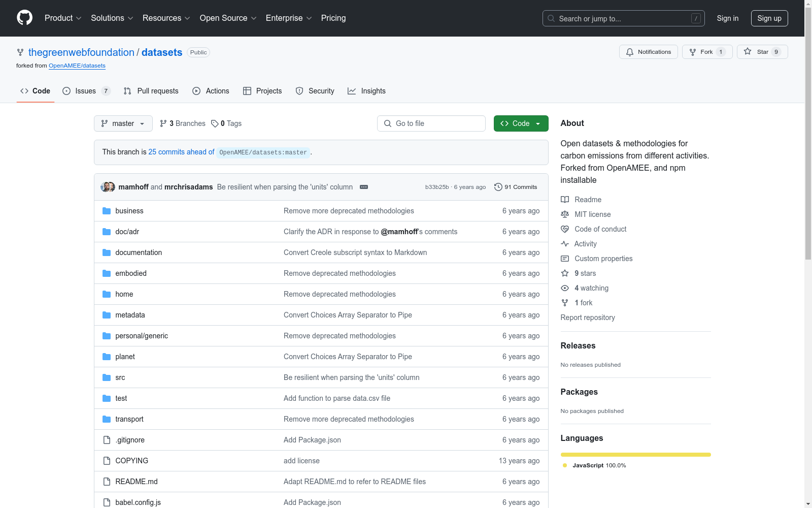Open the personal/generic folder

[x=142, y=336]
